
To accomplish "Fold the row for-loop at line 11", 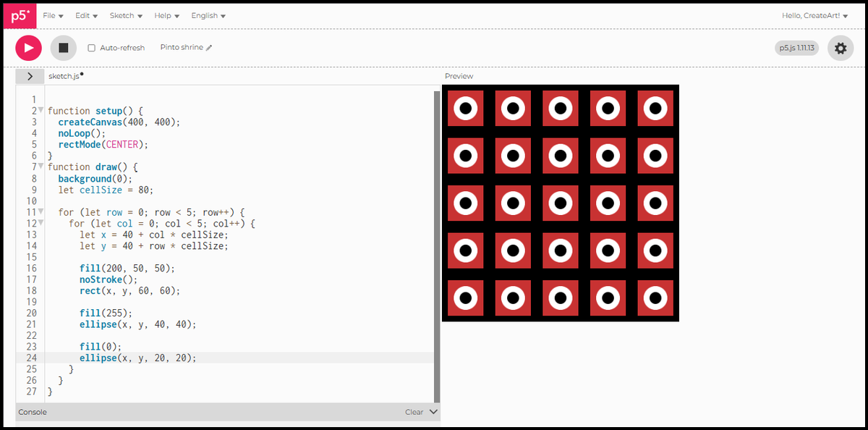I will [41, 212].
